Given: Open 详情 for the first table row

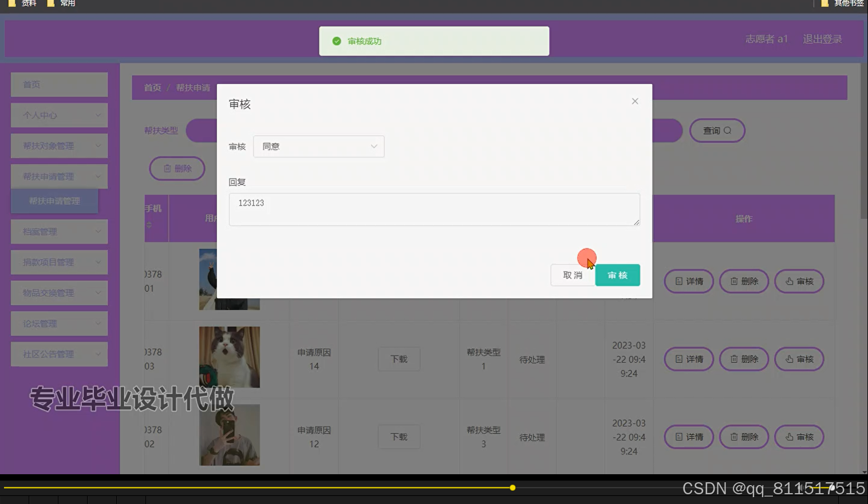Looking at the screenshot, I should [689, 281].
